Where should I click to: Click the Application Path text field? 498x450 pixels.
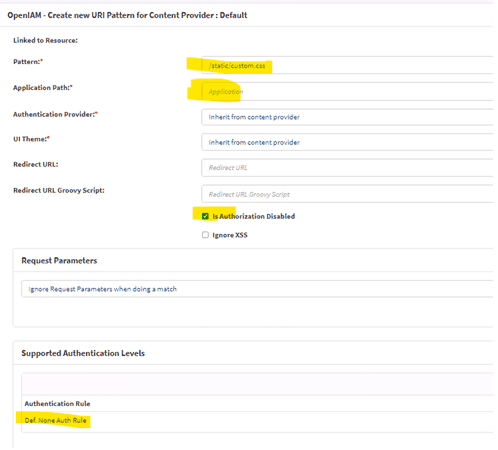pyautogui.click(x=347, y=91)
